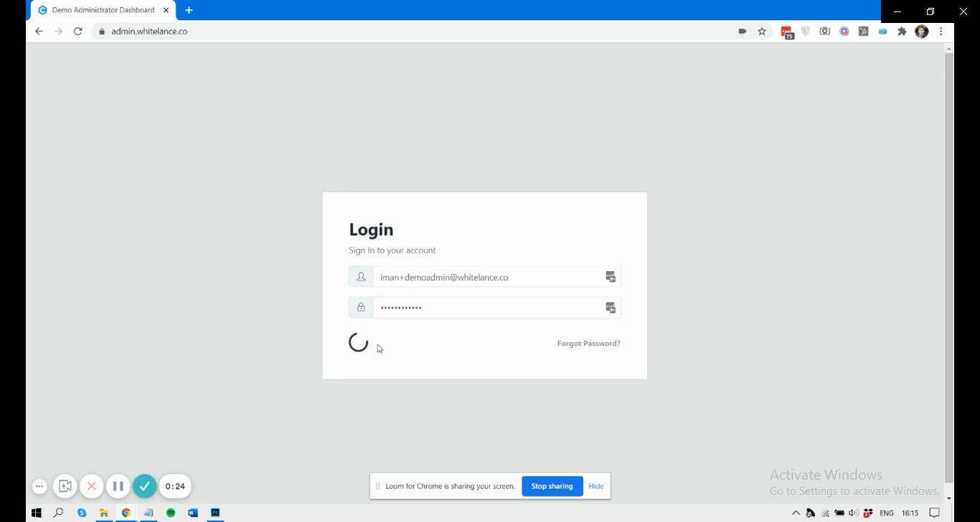The width and height of the screenshot is (980, 522).
Task: Open the volume control in tray
Action: point(853,513)
